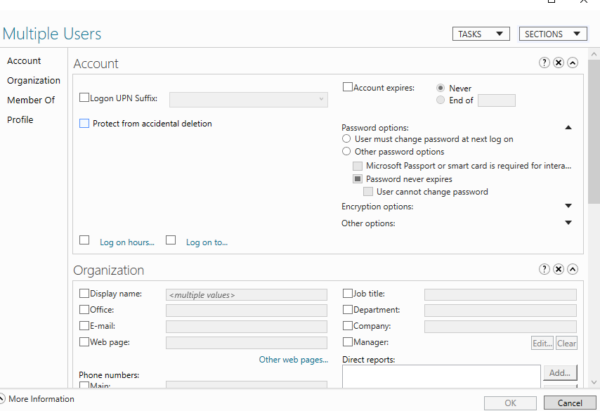Close the Account section with X icon
This screenshot has height=411, width=600.
tap(558, 63)
